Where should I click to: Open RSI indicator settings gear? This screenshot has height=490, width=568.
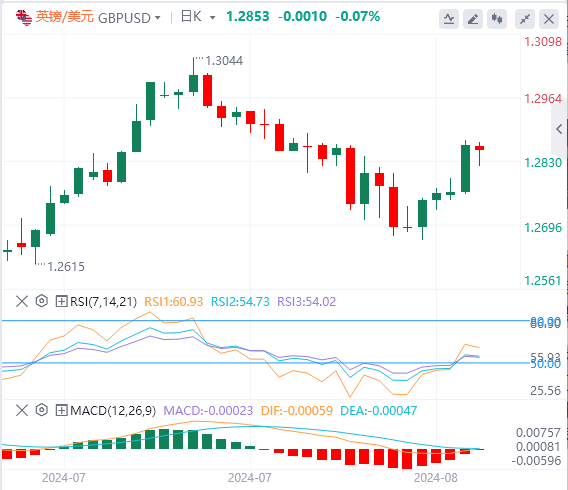[42, 301]
